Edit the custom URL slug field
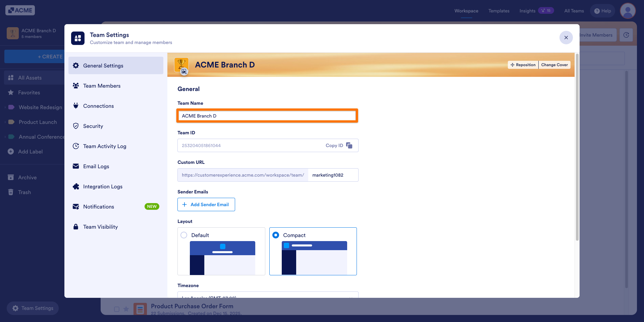 (333, 175)
